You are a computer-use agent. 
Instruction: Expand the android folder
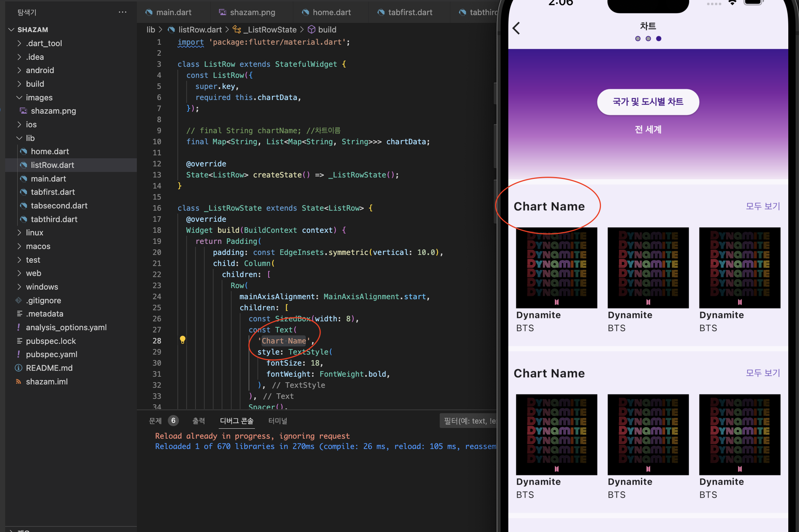[19, 70]
